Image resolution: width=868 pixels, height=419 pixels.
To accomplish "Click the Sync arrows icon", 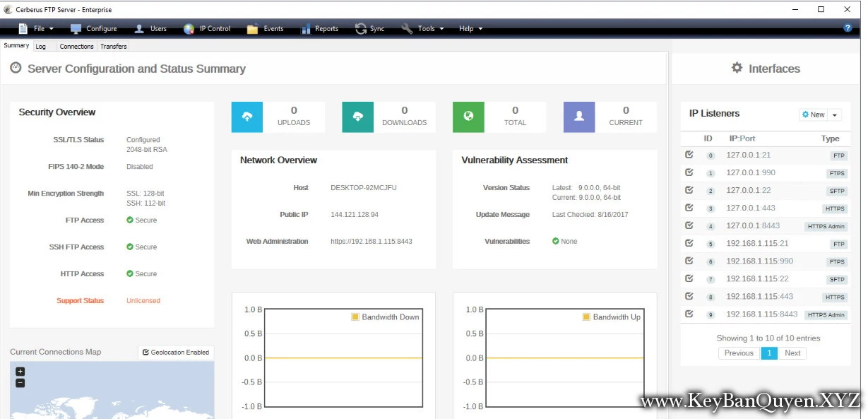I will point(360,28).
